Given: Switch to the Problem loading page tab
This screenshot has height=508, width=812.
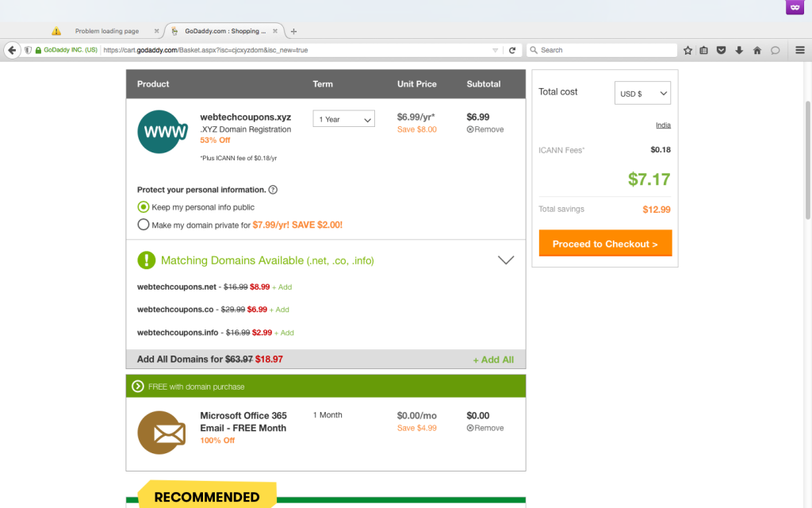Looking at the screenshot, I should [106, 31].
